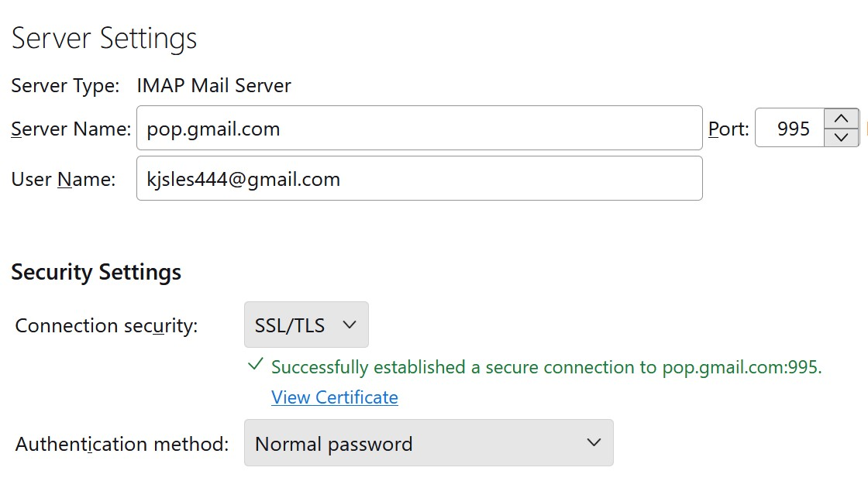This screenshot has height=488, width=868.
Task: Increase port number with up arrow
Action: (x=841, y=119)
